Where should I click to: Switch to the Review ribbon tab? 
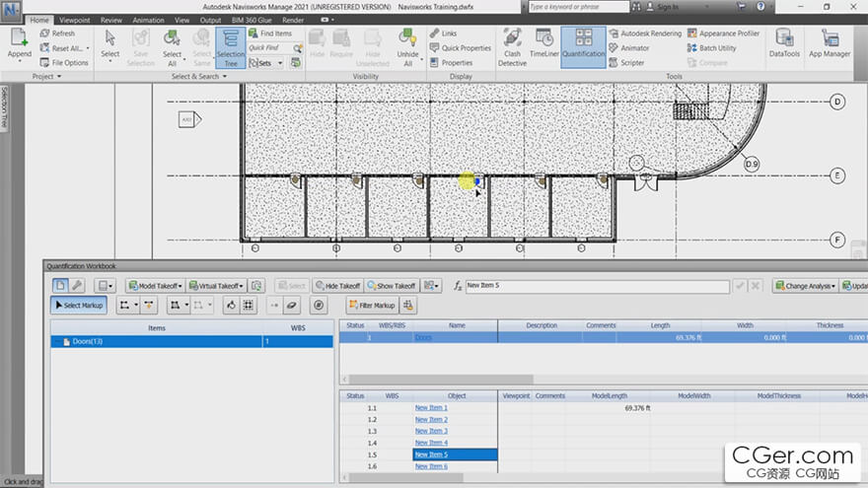[111, 20]
